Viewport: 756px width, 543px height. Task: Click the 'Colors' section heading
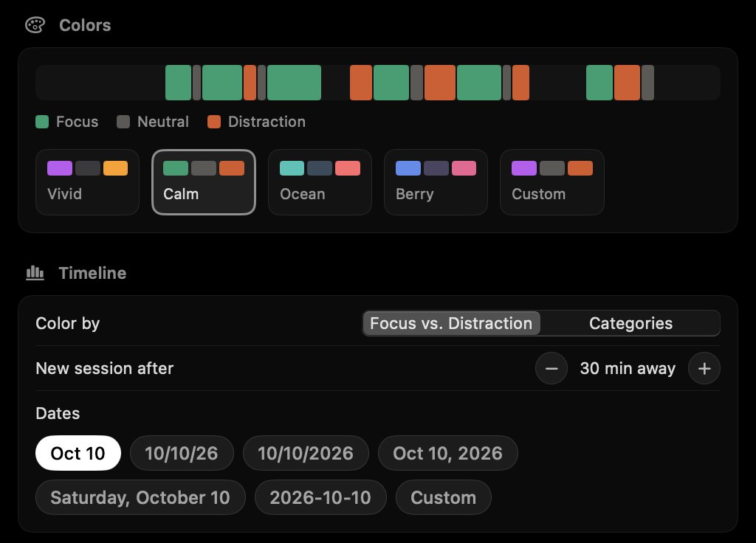point(85,25)
